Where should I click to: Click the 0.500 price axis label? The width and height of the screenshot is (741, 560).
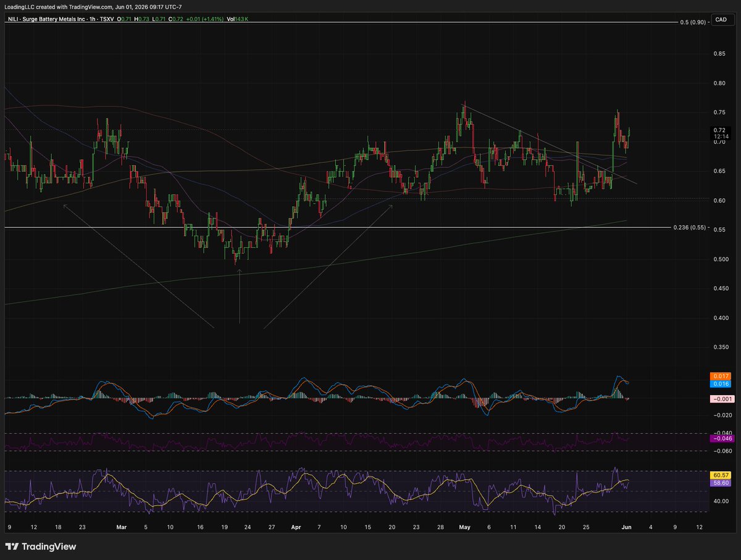(x=721, y=259)
